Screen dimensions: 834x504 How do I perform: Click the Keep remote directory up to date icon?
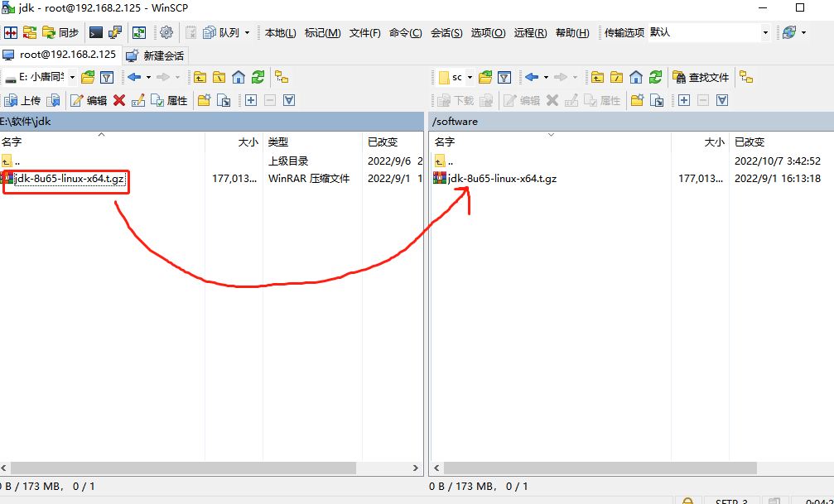click(139, 33)
